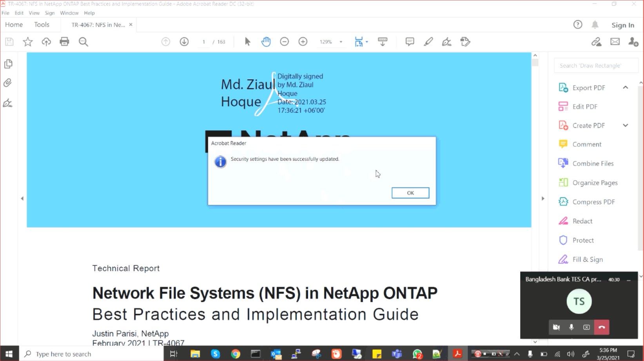Open the find text magnifier
This screenshot has height=361, width=644.
(83, 42)
